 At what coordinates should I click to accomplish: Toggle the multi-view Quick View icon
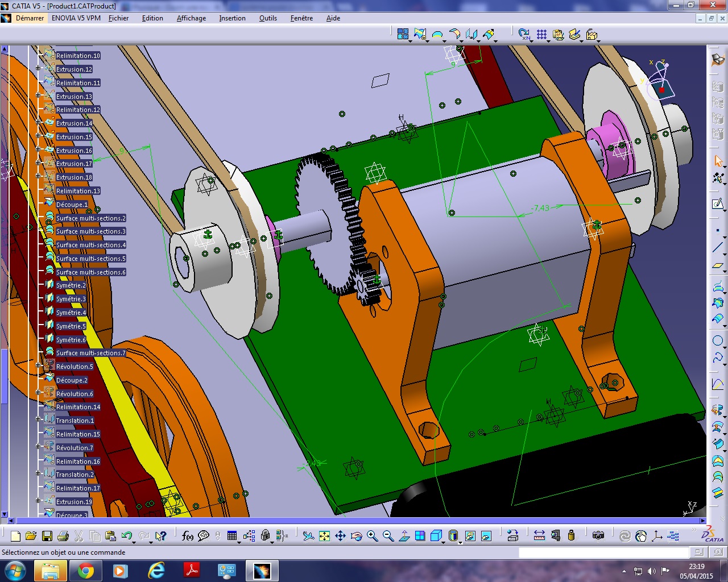420,536
